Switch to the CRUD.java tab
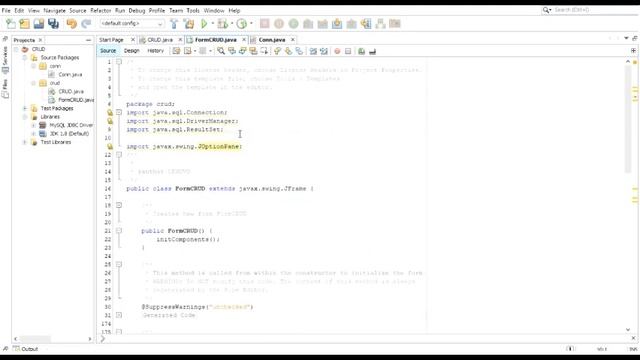The height and width of the screenshot is (360, 640). [160, 40]
